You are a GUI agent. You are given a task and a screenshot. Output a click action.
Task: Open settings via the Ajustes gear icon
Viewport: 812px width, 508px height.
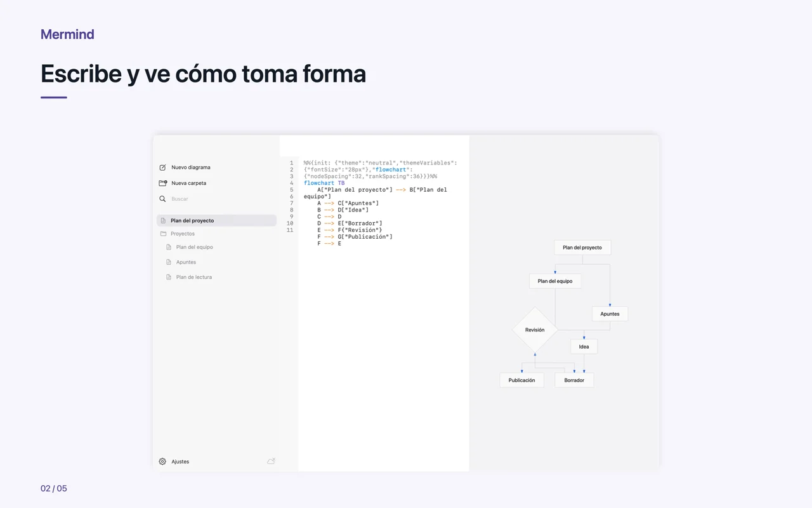tap(162, 462)
